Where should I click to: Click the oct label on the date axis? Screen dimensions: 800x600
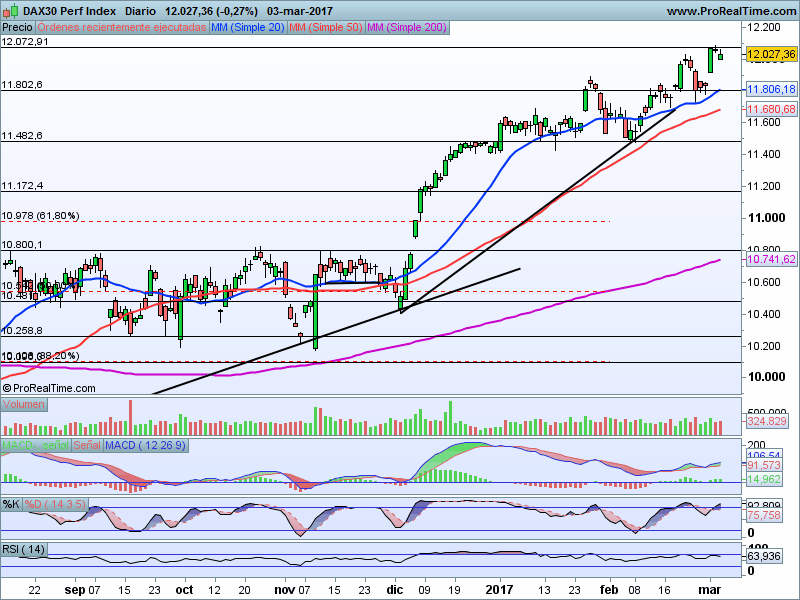184,590
